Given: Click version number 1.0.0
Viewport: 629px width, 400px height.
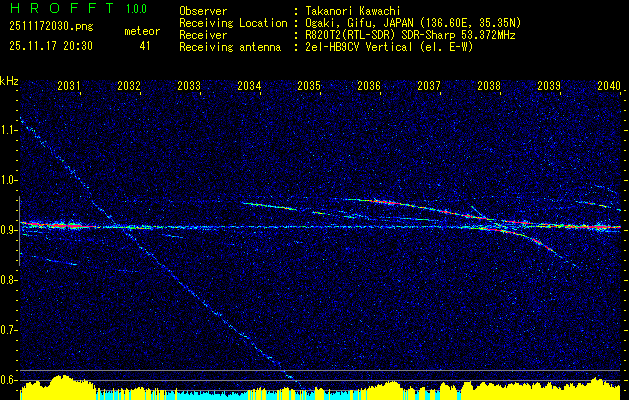Looking at the screenshot, I should [x=136, y=8].
